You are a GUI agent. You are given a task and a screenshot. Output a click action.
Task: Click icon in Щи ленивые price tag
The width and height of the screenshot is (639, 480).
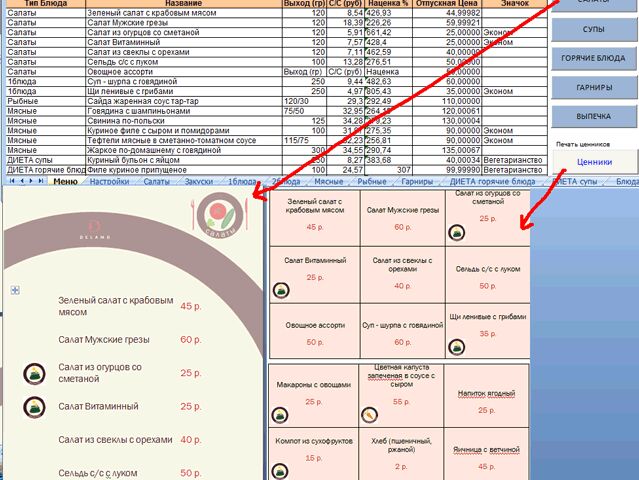pyautogui.click(x=456, y=347)
